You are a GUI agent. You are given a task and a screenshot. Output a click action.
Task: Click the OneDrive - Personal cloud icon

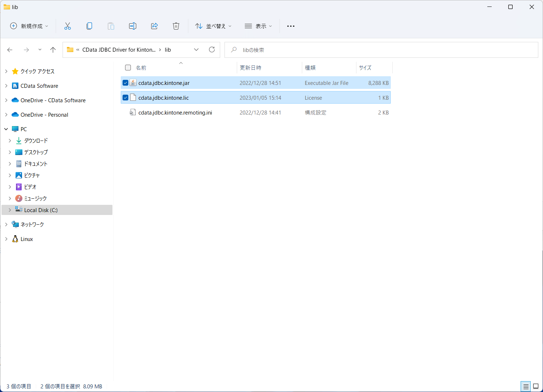[x=15, y=115]
